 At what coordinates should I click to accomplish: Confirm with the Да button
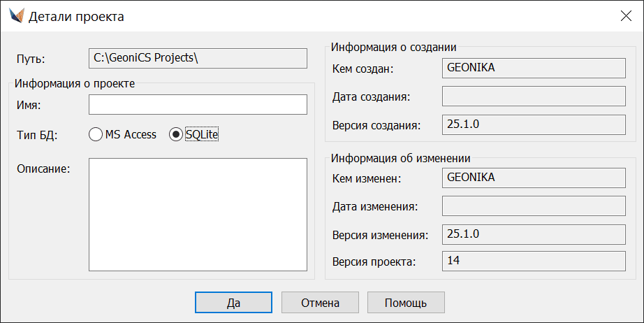233,303
